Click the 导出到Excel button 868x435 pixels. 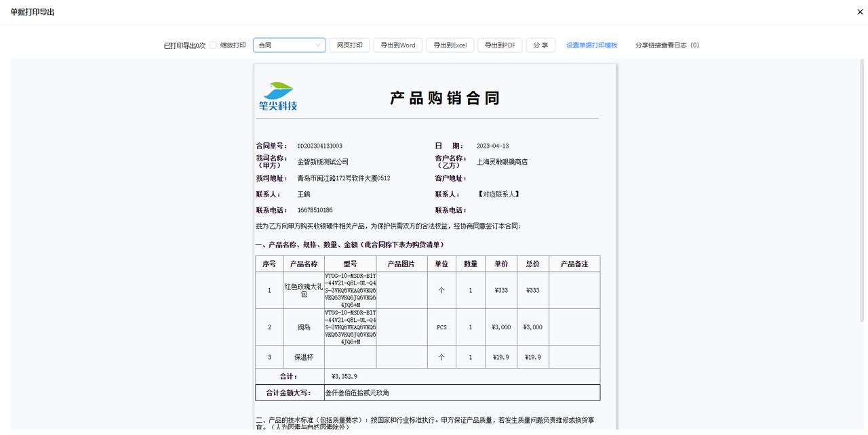click(x=450, y=45)
